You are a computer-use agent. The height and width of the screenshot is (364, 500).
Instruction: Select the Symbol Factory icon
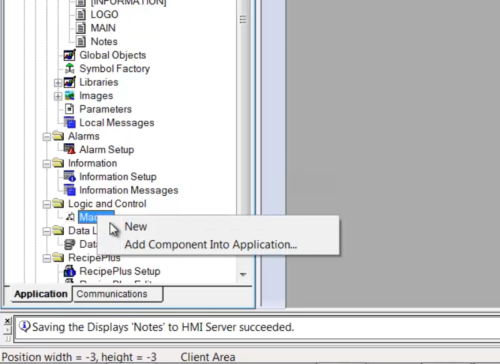coord(69,68)
